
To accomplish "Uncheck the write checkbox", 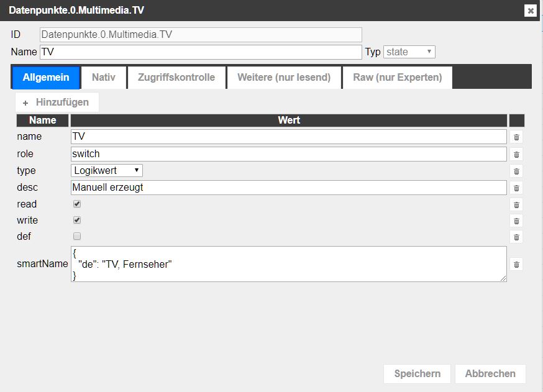I will 77,221.
